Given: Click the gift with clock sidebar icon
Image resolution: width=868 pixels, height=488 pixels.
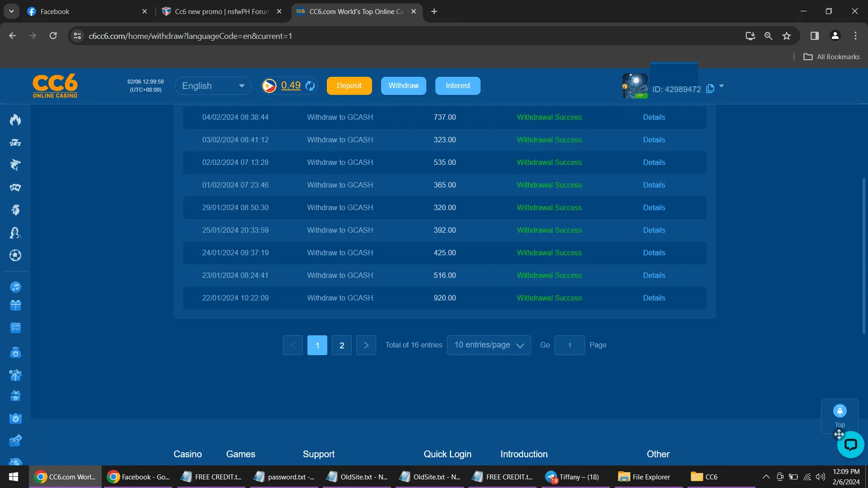Looking at the screenshot, I should pos(15,375).
